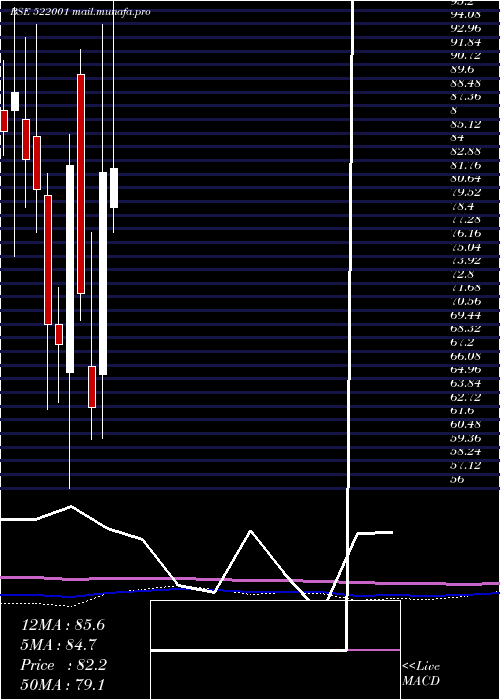Click the 50MA : 79.1 readout

tap(62, 684)
